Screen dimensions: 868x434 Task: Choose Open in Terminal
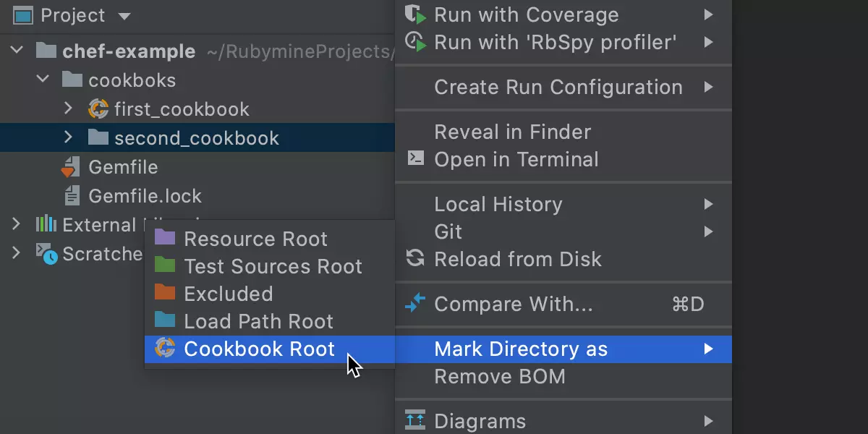pyautogui.click(x=563, y=159)
